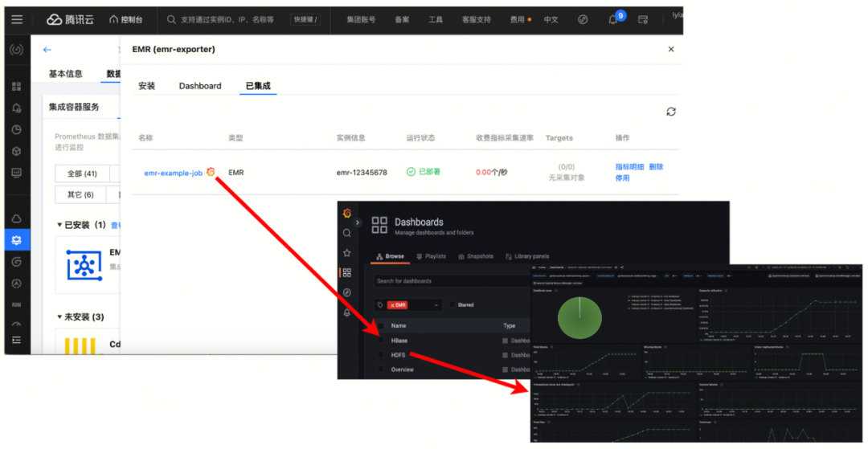Open the pie chart icon in console sidebar
The height and width of the screenshot is (449, 868).
point(17,130)
